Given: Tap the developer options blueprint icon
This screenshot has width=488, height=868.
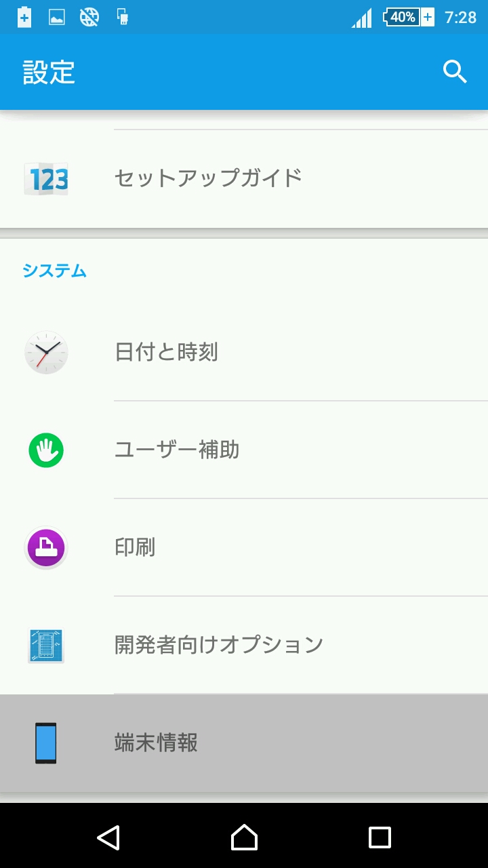Looking at the screenshot, I should tap(46, 645).
